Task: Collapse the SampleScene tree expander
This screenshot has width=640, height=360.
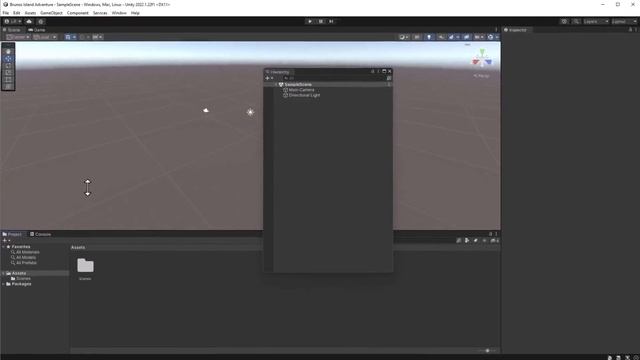Action: (x=276, y=84)
